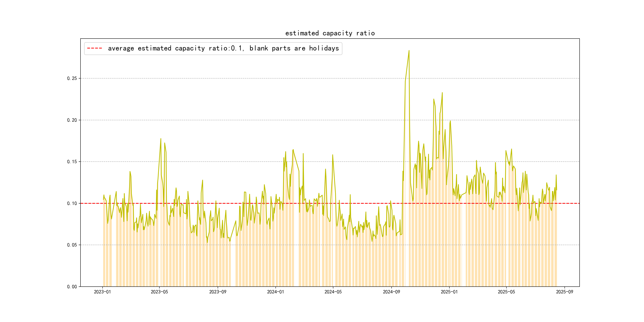Screen dimensions: 644x322
Task: Click the 2024-01 x-axis label
Action: point(275,292)
